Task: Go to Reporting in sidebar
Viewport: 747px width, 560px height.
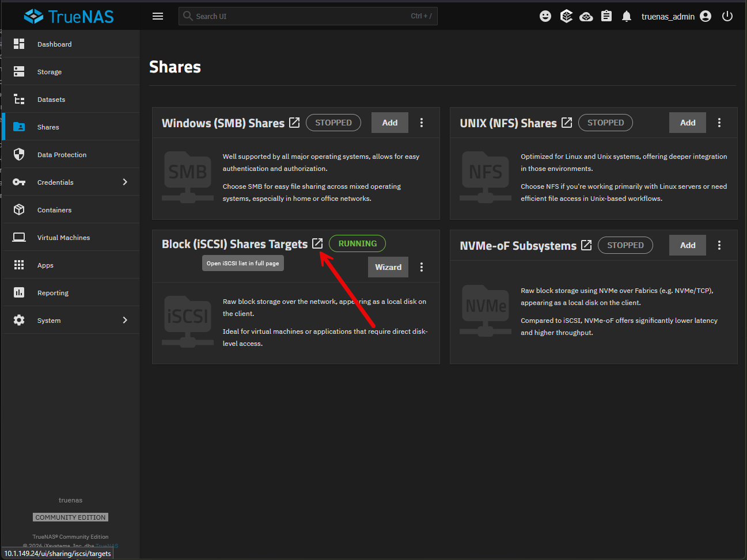Action: (70, 292)
